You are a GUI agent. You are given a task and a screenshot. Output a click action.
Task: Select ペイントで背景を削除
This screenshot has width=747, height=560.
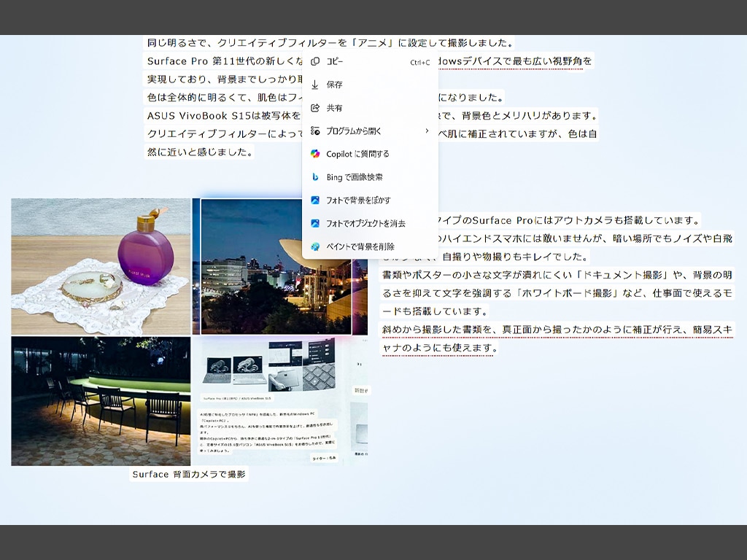point(370,246)
